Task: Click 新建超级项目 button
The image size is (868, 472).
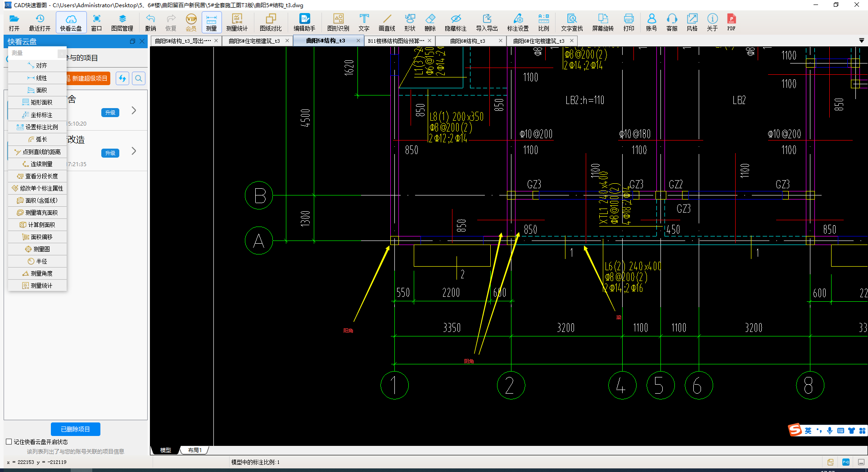Action: point(87,78)
